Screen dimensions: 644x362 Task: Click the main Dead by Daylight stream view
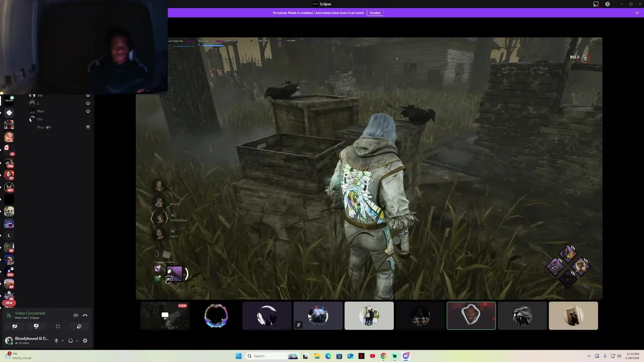(x=369, y=168)
